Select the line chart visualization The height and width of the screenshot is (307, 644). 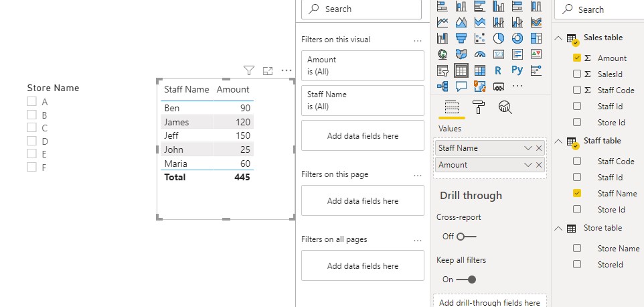click(442, 21)
